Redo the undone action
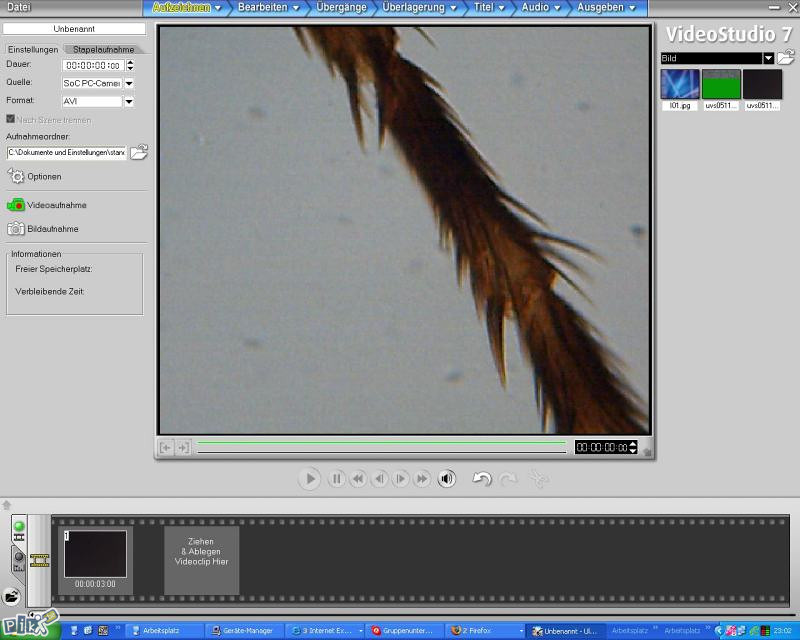 pos(508,479)
